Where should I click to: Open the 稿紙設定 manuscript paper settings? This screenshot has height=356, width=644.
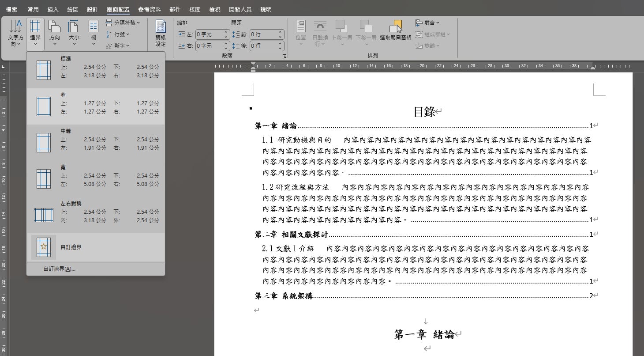161,33
